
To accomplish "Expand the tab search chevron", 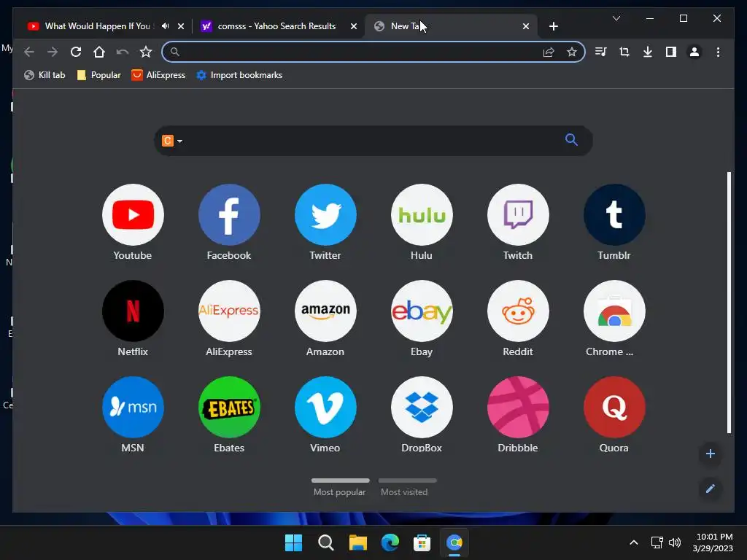I will coord(616,18).
